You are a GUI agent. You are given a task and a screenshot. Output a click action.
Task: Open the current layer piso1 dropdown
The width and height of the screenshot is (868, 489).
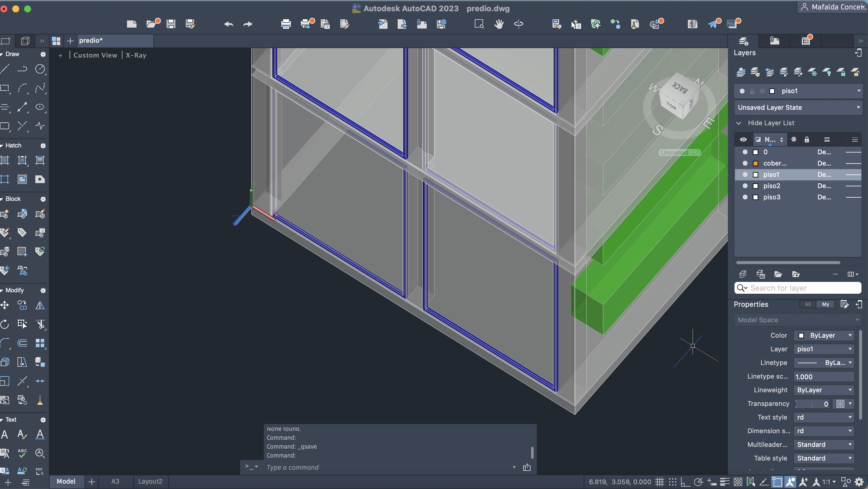[859, 91]
